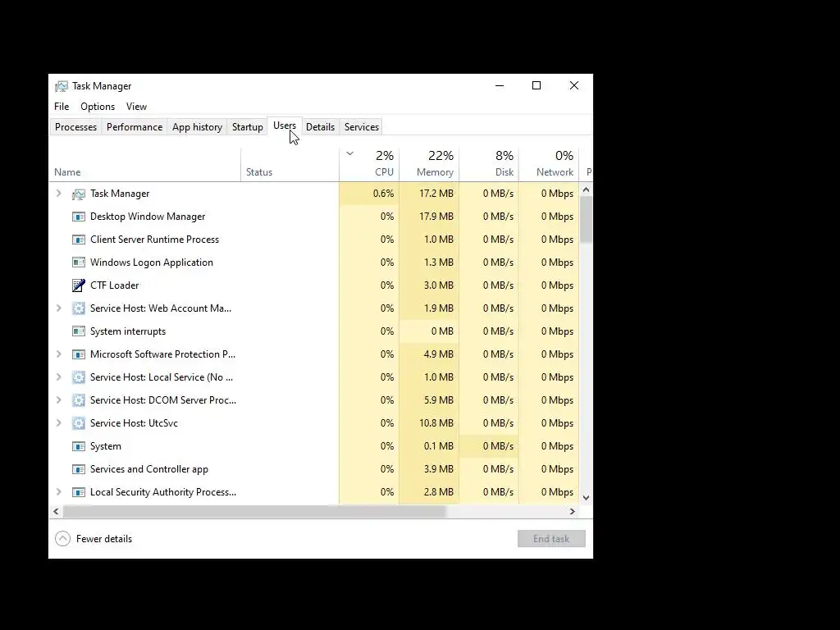Click the vertical scrollbar up arrow
840x630 pixels.
586,189
